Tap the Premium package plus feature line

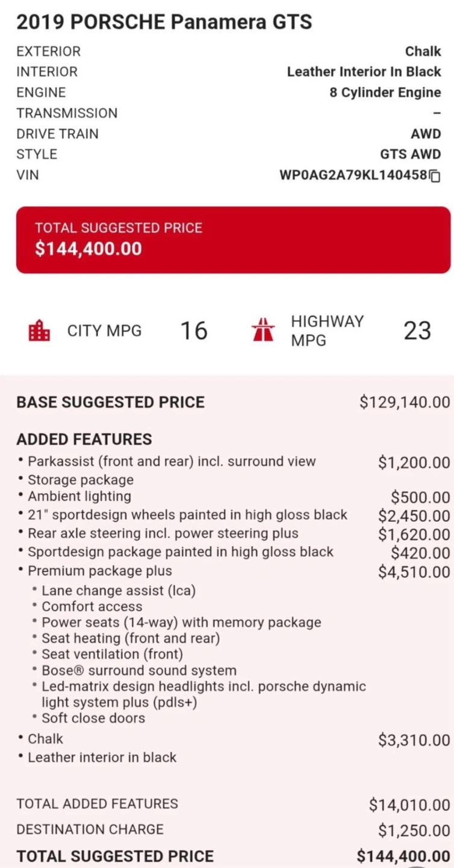[100, 571]
